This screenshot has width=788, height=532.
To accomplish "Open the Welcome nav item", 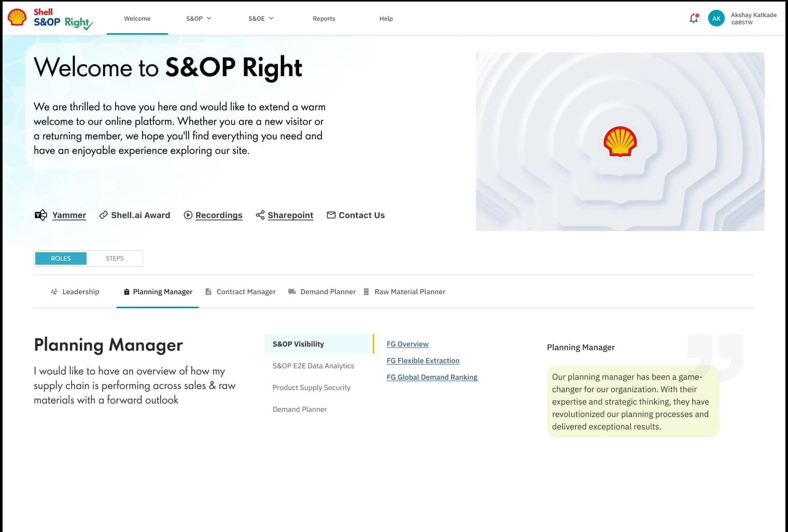I will click(137, 19).
